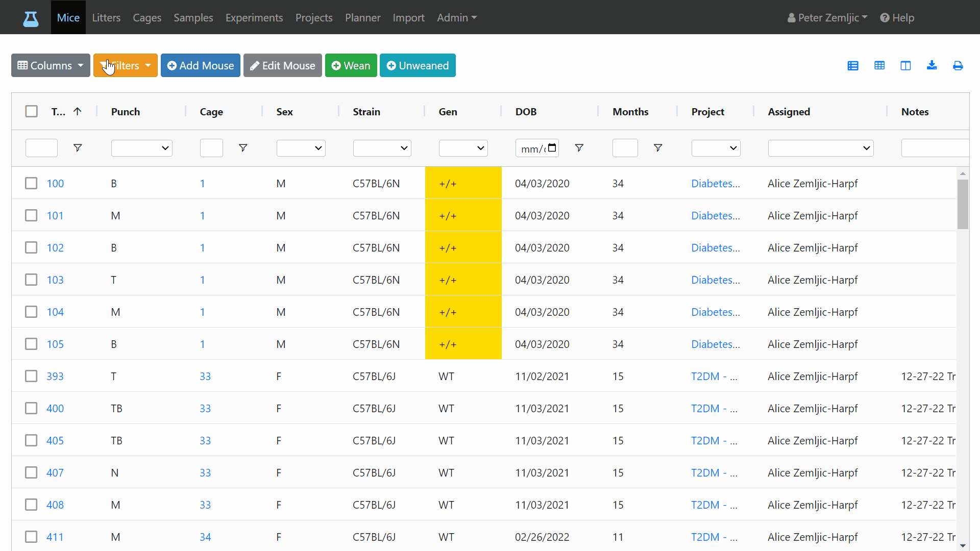Click the flask logo icon
This screenshot has width=980, height=551.
click(x=31, y=19)
